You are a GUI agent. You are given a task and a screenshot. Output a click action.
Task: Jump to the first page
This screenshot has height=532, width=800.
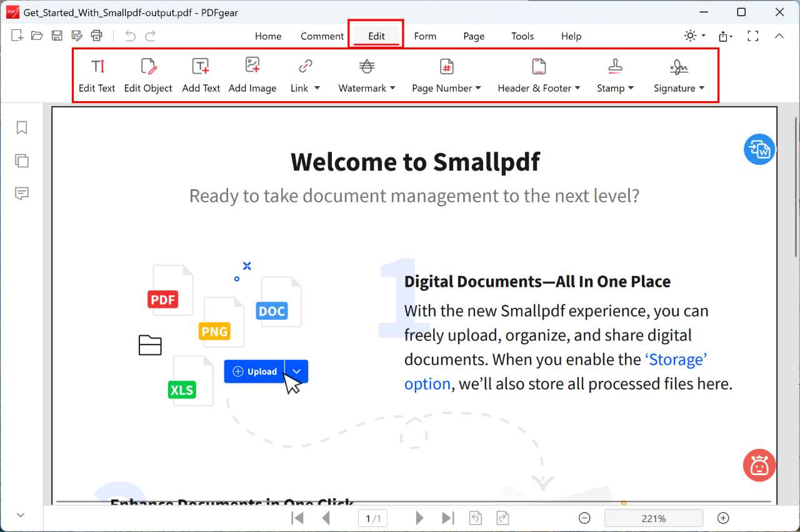click(298, 518)
